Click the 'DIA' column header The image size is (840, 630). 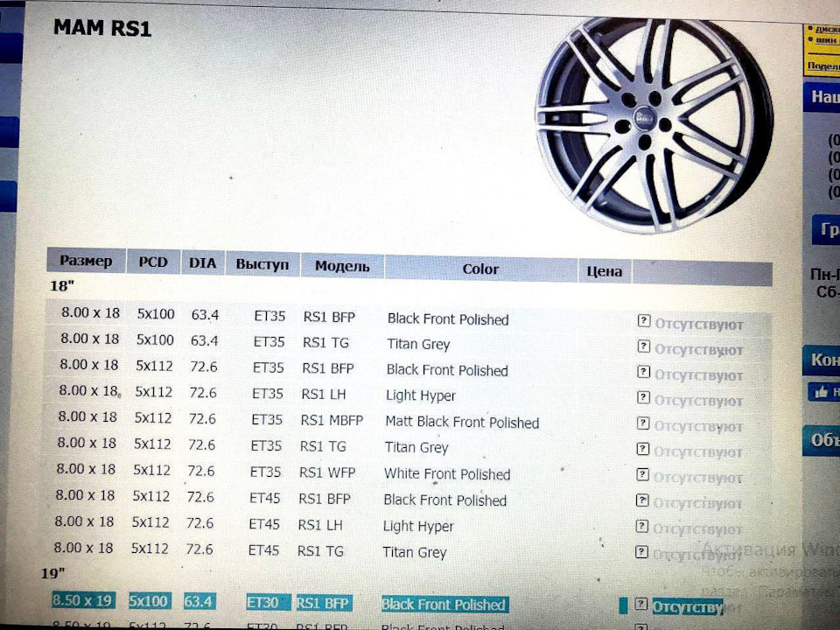click(x=202, y=263)
